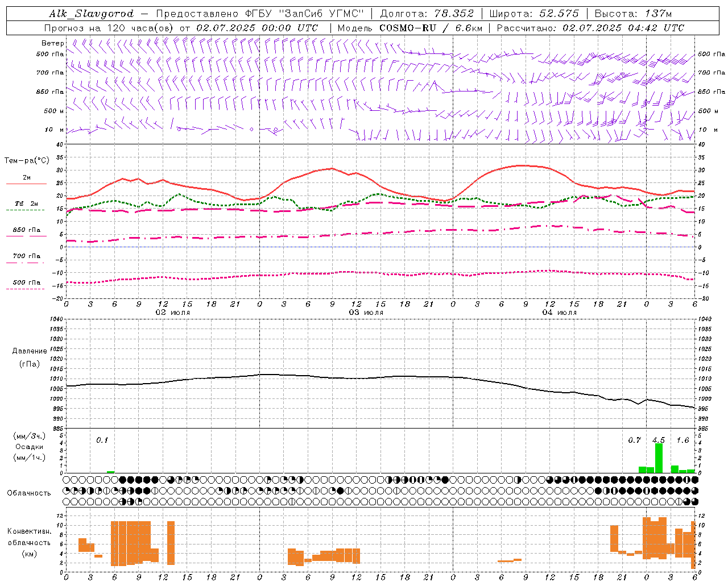The height and width of the screenshot is (582, 728).
Task: Click the (мм/3ч.) precipitation unit label
Action: [30, 436]
